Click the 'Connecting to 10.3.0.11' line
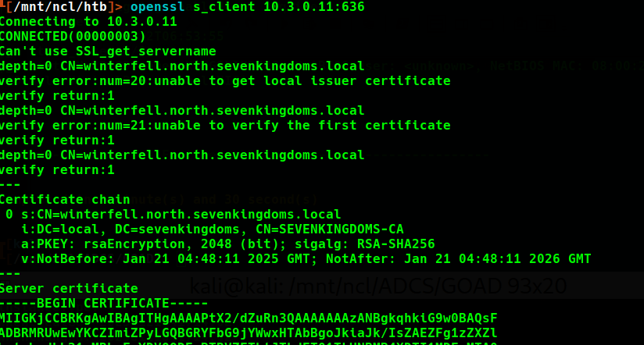This screenshot has width=644, height=345. (88, 22)
